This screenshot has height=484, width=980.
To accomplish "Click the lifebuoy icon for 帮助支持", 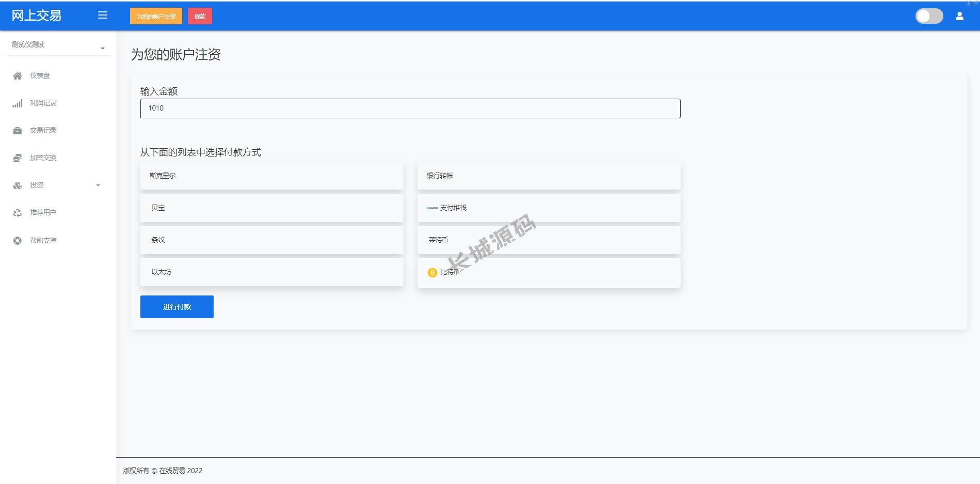I will click(x=18, y=240).
